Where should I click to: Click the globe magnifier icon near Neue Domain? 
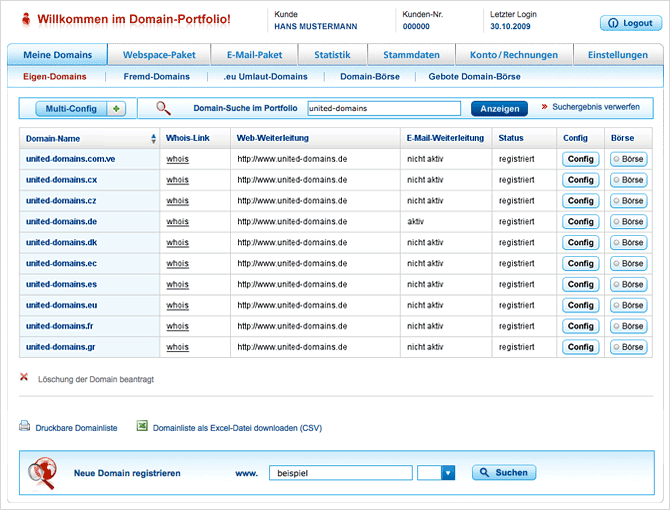42,473
